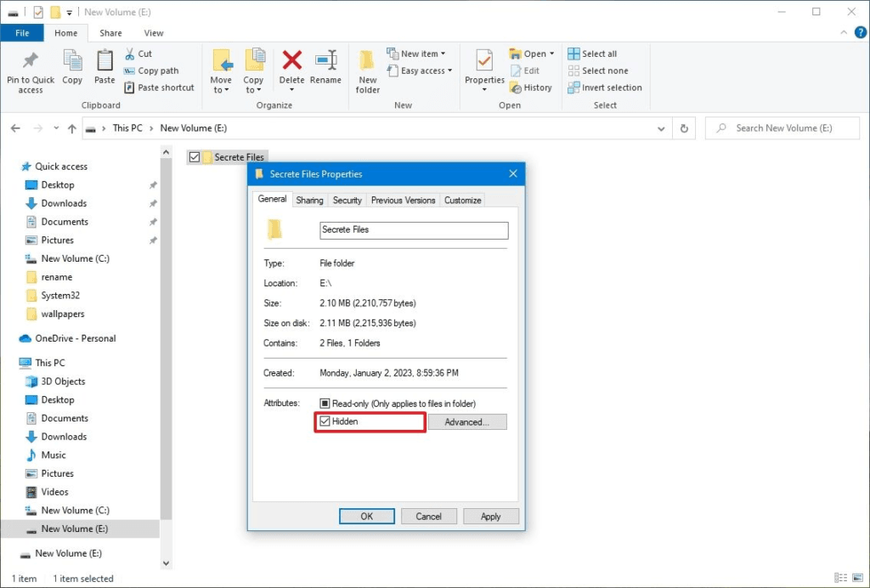The height and width of the screenshot is (588, 870).
Task: Expand the address bar history dropdown
Action: click(662, 128)
